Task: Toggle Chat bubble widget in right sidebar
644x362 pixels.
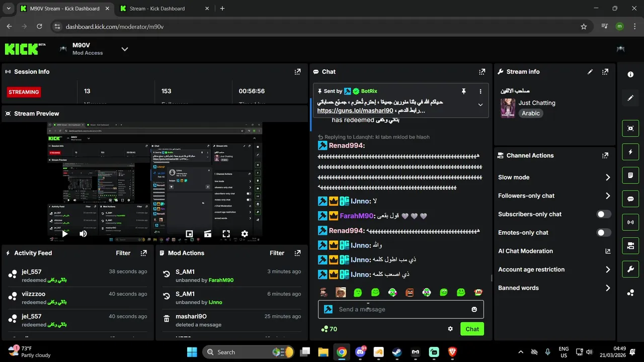Action: [630, 199]
